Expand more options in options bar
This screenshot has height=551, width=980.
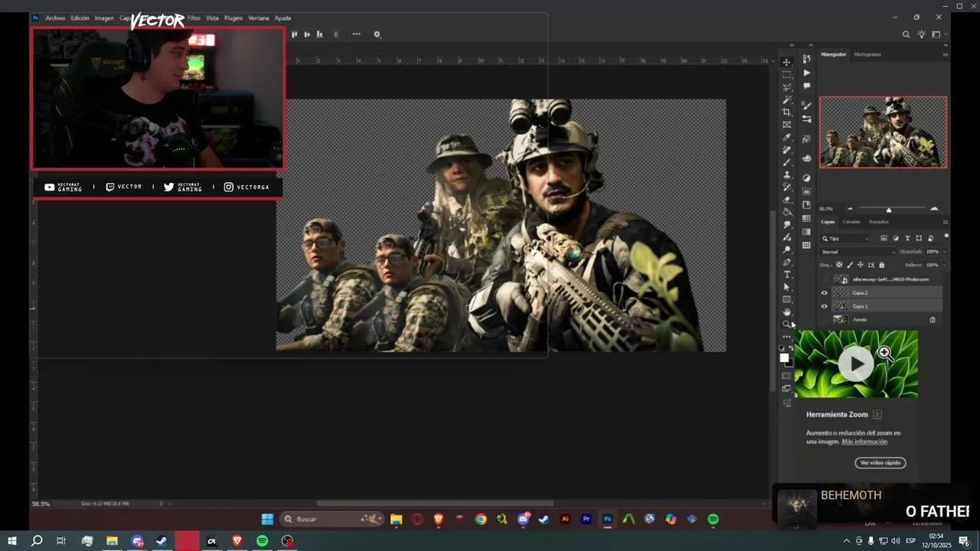(356, 34)
